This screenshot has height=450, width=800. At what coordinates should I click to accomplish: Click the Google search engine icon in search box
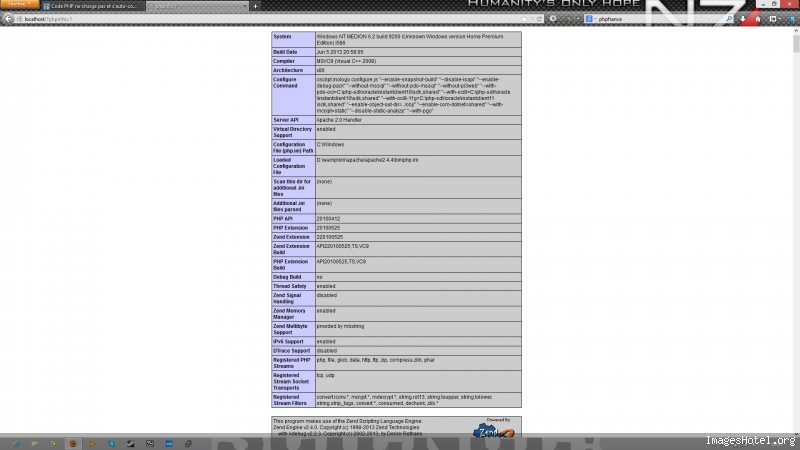click(x=589, y=19)
